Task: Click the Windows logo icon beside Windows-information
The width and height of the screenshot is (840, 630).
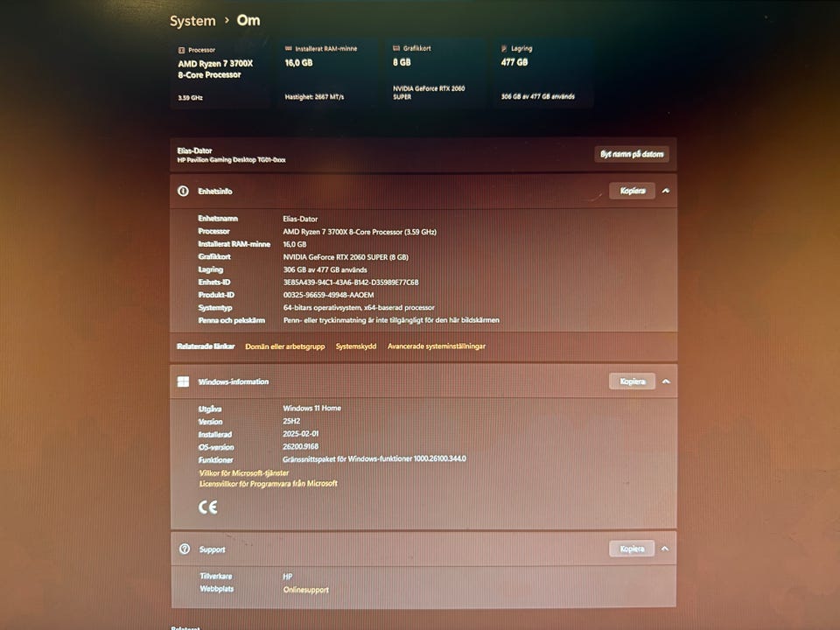Action: (x=183, y=381)
